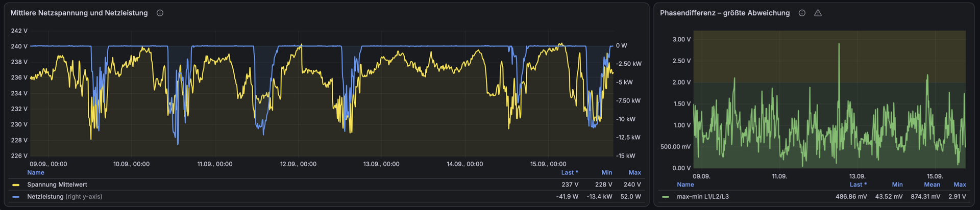The height and width of the screenshot is (210, 980).
Task: Click warning triangle icon in Phasendifferenz panel
Action: pos(818,13)
